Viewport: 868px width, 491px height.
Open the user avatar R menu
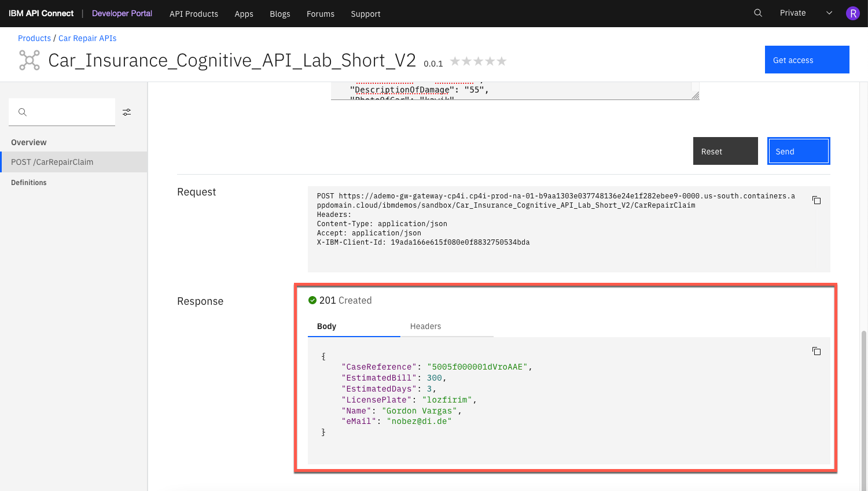click(852, 13)
